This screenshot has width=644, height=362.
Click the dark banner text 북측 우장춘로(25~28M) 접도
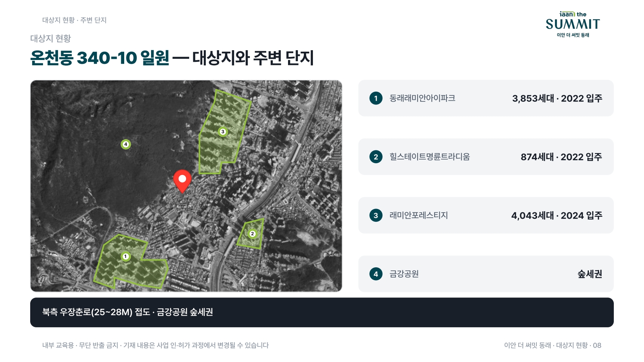pos(96,312)
